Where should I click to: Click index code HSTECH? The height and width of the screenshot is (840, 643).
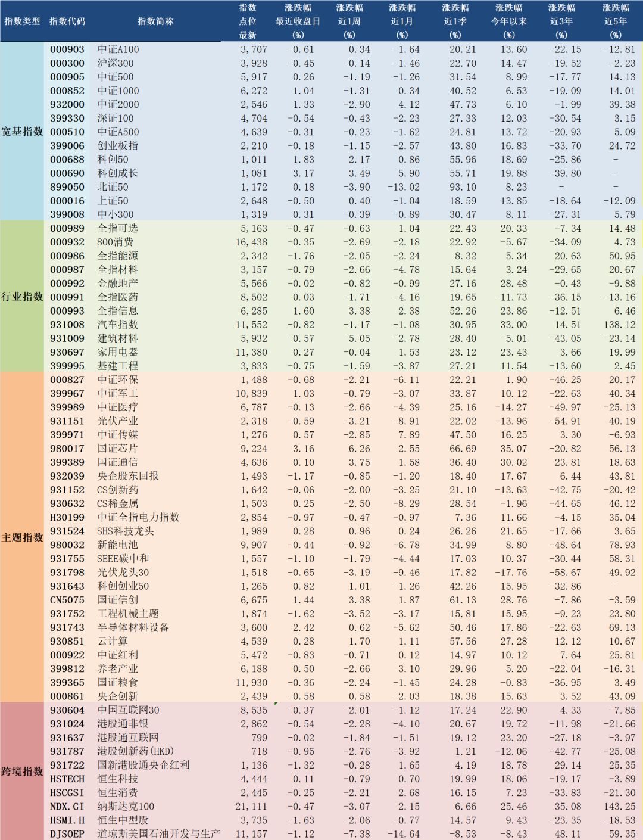click(x=67, y=779)
